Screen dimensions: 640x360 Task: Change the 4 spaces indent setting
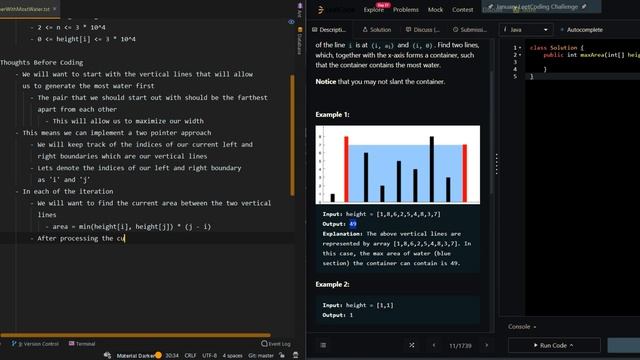[232, 355]
